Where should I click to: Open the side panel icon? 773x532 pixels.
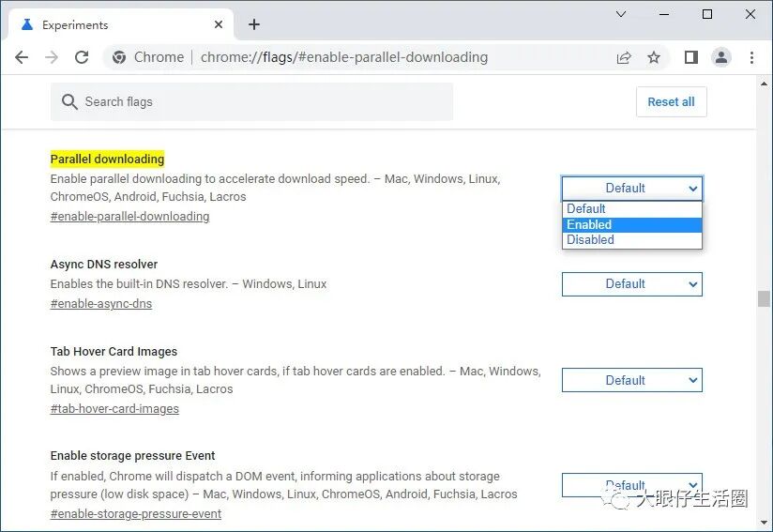691,57
